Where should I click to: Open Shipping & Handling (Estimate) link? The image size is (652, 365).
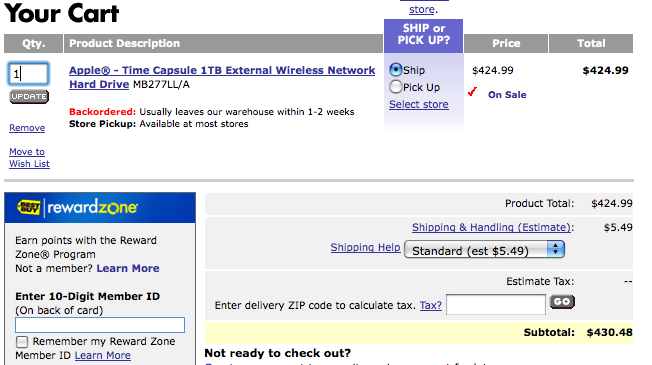click(491, 227)
